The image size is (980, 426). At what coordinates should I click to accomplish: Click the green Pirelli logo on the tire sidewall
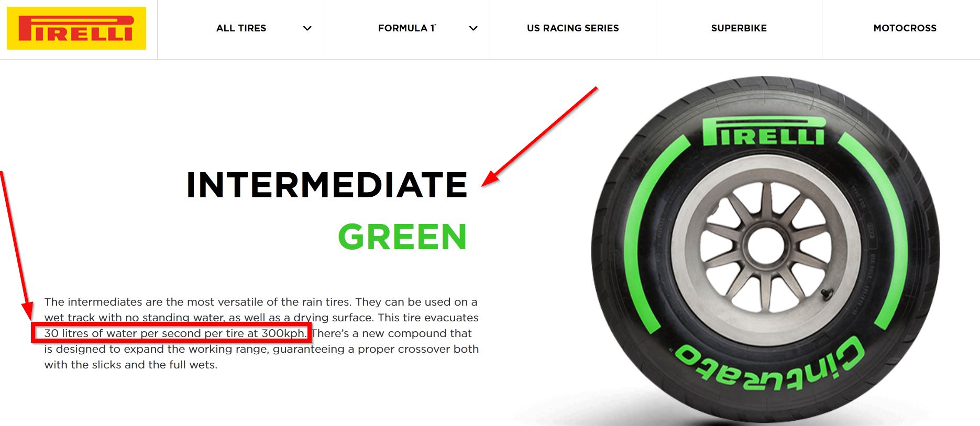[x=764, y=131]
